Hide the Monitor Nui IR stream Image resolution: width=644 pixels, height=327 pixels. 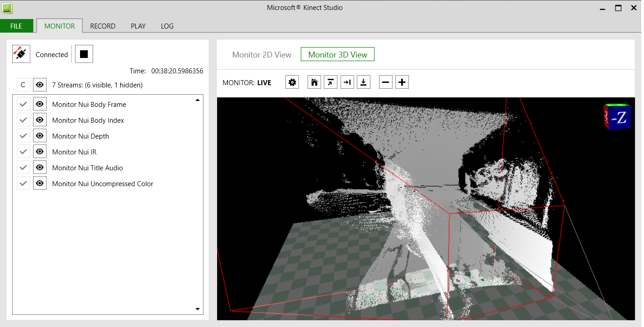pos(40,152)
